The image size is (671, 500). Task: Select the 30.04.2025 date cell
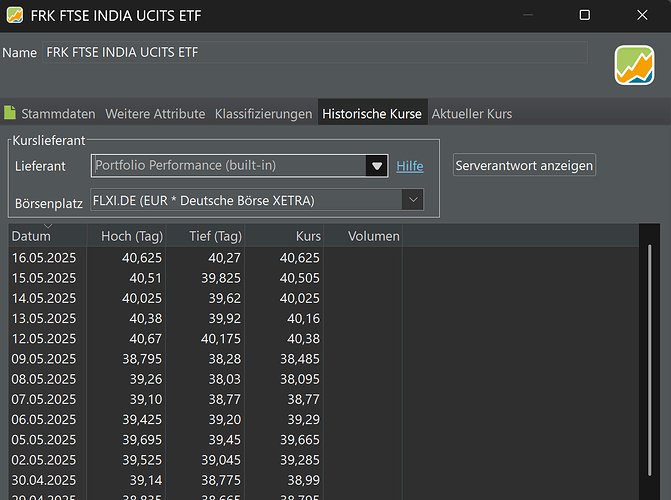click(44, 480)
